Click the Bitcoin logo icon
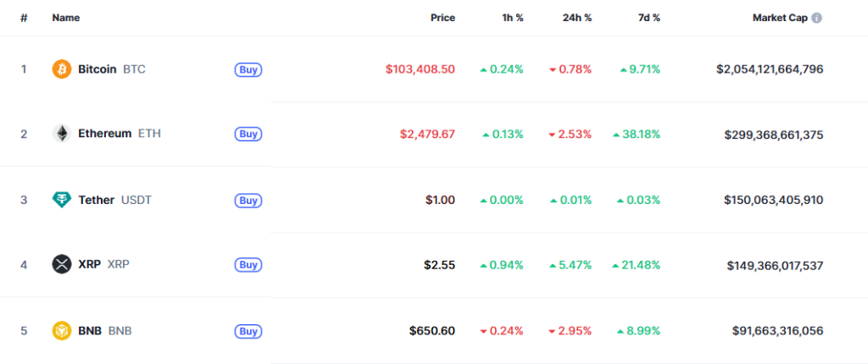Screen dimensions: 868x364 pos(61,69)
